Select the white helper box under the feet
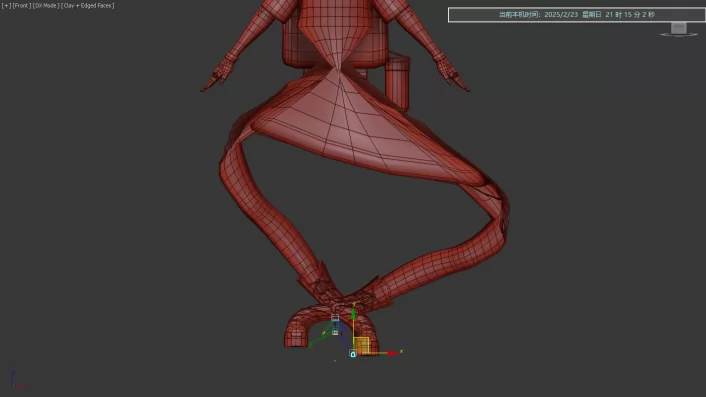The image size is (706, 397). [x=335, y=318]
